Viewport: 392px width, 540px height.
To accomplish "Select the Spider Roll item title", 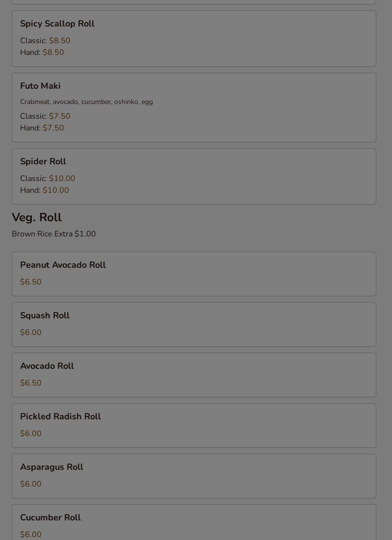I will pyautogui.click(x=43, y=161).
